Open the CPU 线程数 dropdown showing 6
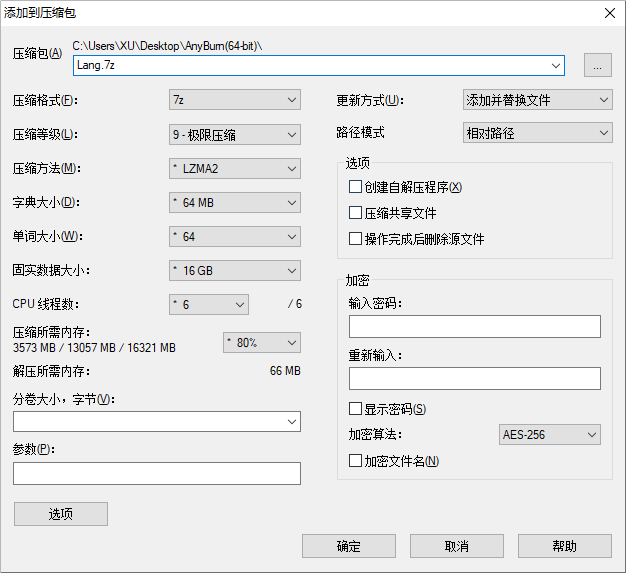The height and width of the screenshot is (573, 626). pyautogui.click(x=209, y=305)
